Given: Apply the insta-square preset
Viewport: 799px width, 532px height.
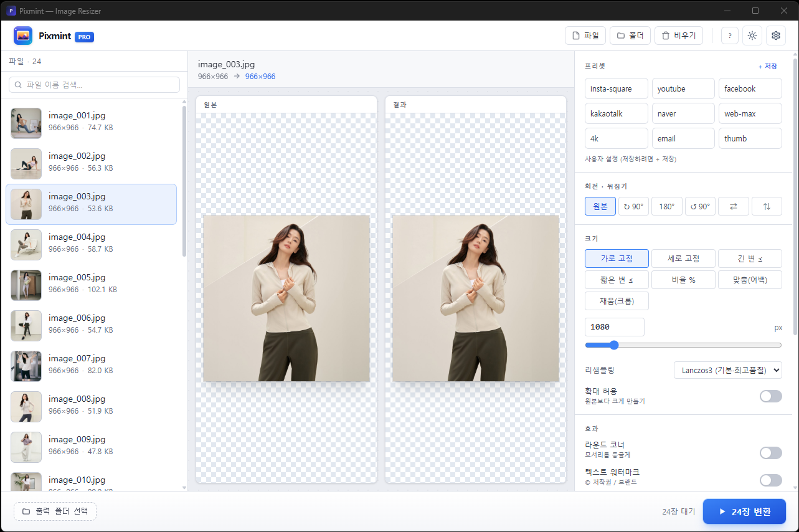Looking at the screenshot, I should (617, 88).
